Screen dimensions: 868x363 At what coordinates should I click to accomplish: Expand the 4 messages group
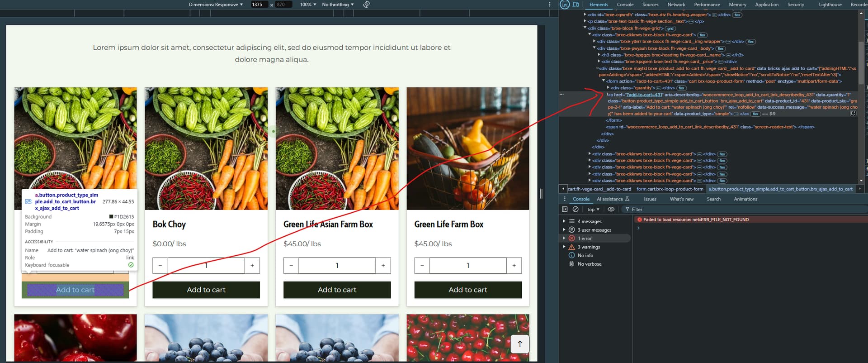564,221
